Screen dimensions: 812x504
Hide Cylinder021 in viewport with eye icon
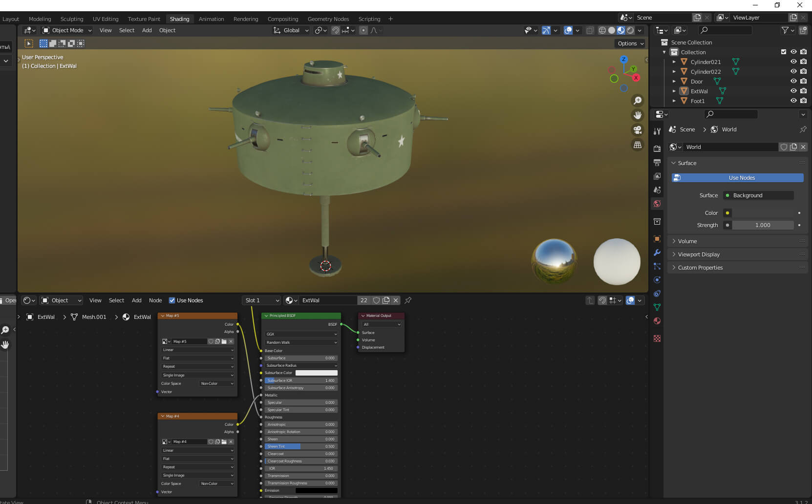[793, 62]
